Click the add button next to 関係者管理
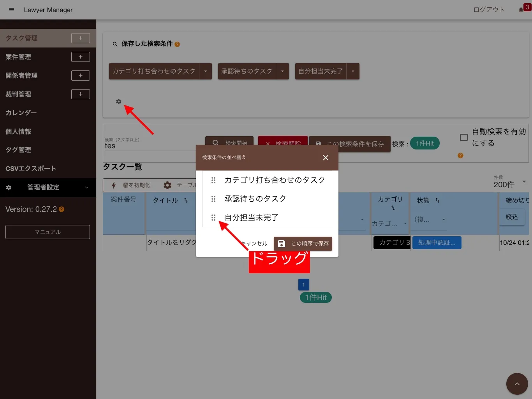 pyautogui.click(x=81, y=76)
